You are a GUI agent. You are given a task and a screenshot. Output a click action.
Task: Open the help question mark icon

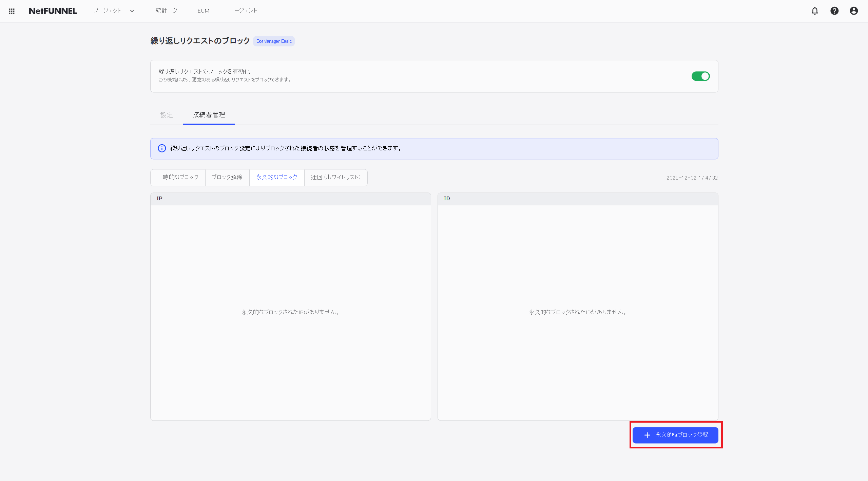834,11
